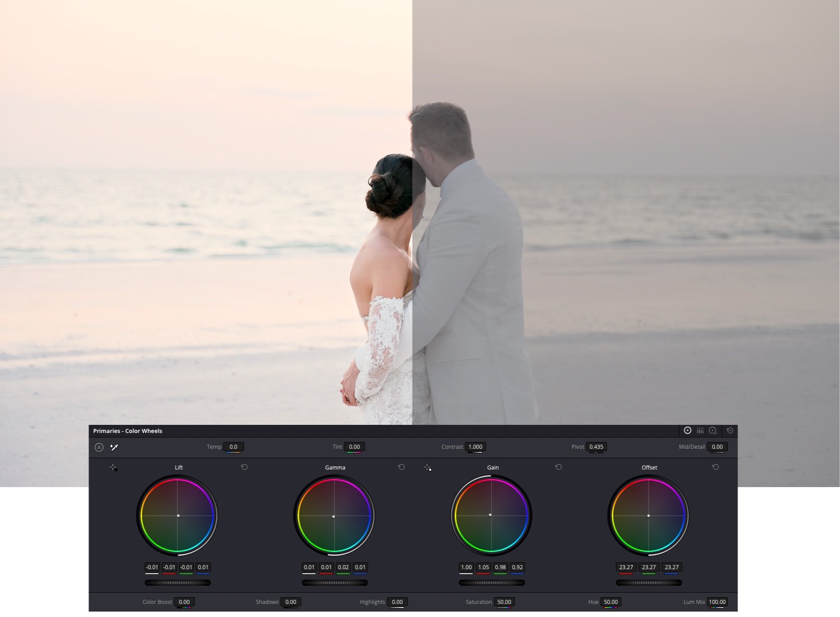Pick white point with Gain crosshair
Viewport: 840px width, 617px height.
coord(427,468)
